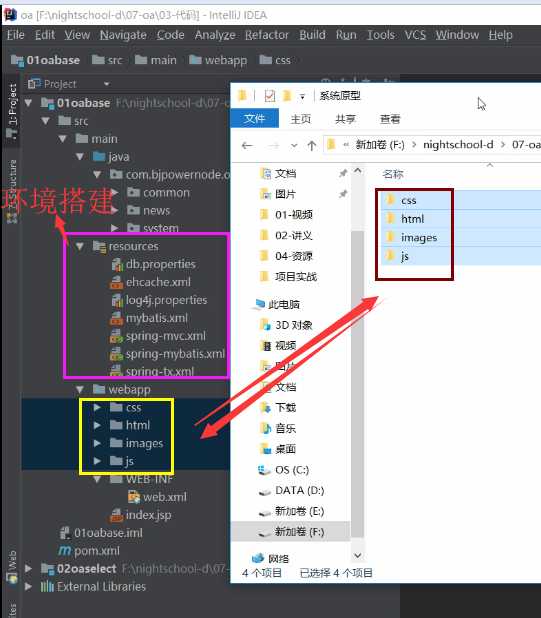Click the 01oabase breadcrumb module icon
Image resolution: width=541 pixels, height=618 pixels.
click(17, 60)
